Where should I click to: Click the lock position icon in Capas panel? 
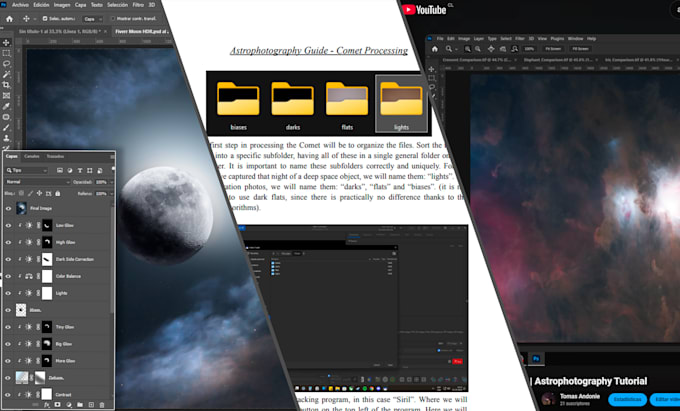click(x=39, y=193)
